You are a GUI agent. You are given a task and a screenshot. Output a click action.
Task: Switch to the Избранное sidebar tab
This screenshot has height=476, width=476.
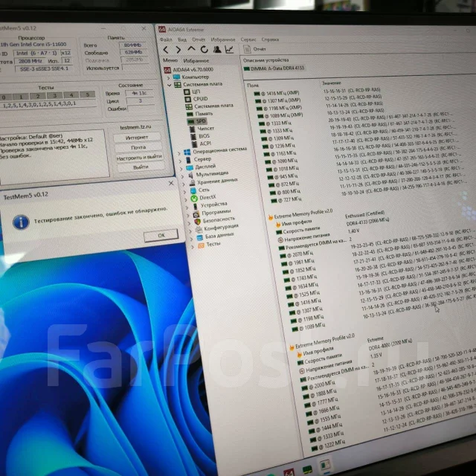click(x=196, y=60)
